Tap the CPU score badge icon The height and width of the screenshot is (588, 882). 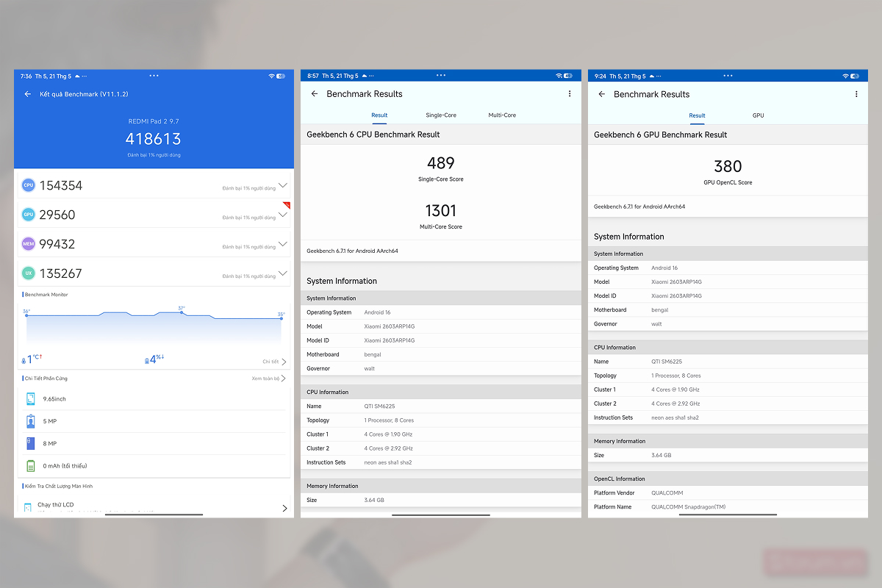tap(29, 185)
